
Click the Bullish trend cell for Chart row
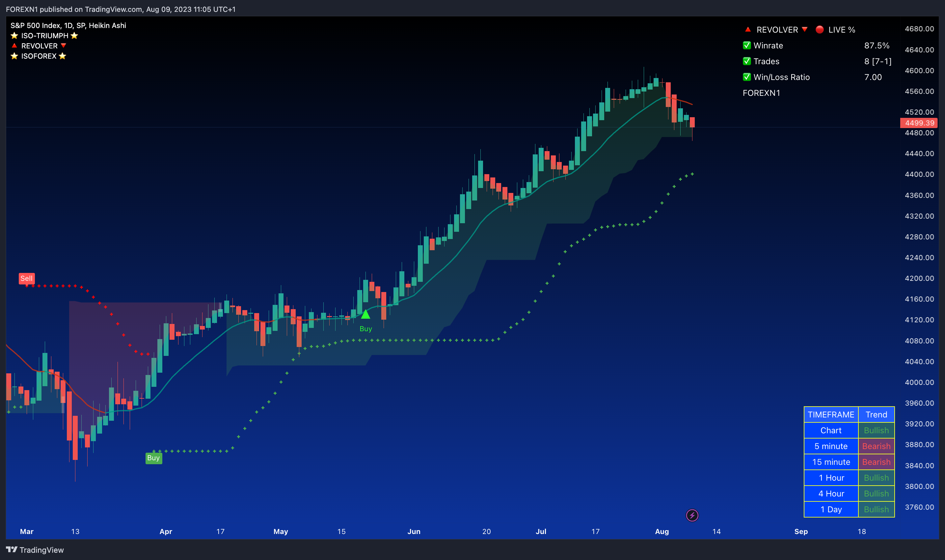coord(876,430)
